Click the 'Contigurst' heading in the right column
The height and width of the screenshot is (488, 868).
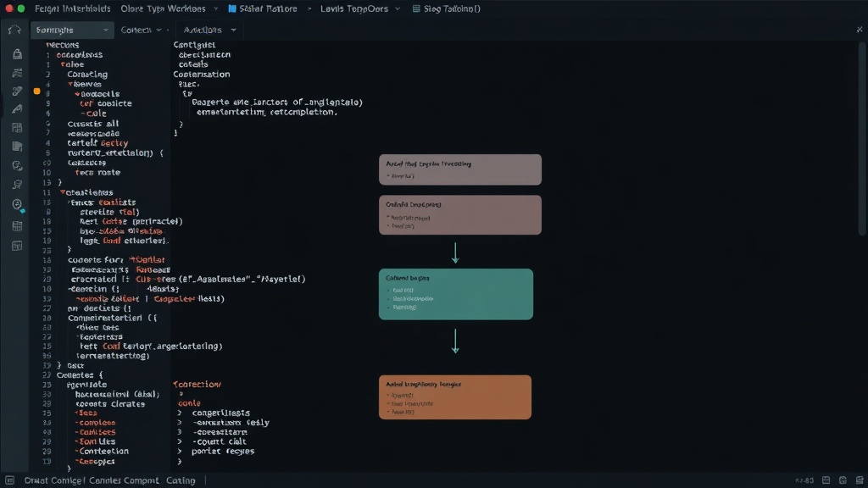tap(194, 45)
